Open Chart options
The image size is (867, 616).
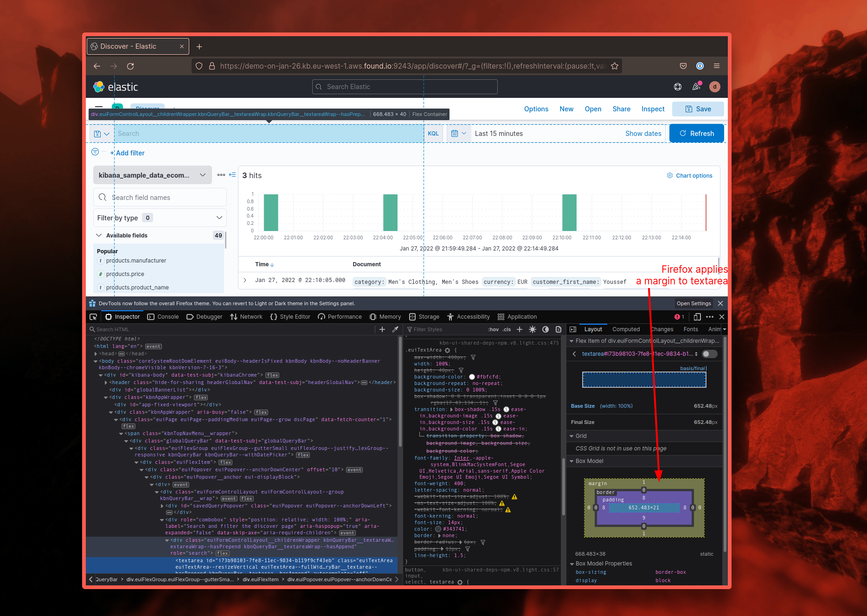click(x=690, y=175)
